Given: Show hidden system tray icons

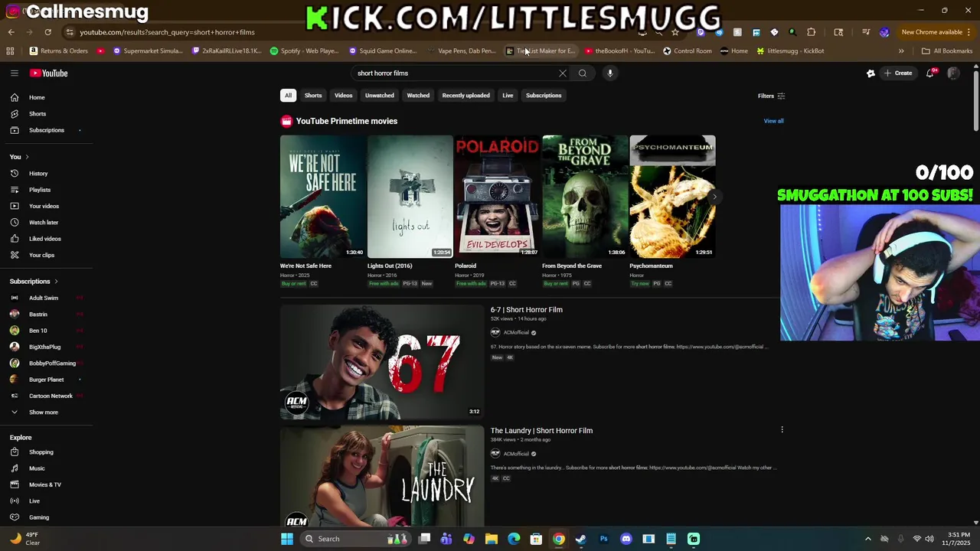Looking at the screenshot, I should pyautogui.click(x=867, y=539).
